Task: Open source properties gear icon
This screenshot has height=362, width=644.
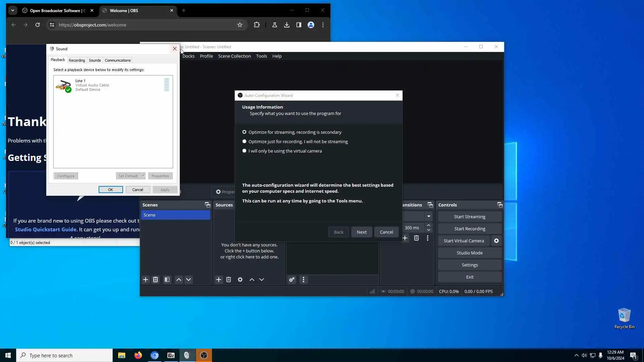Action: pyautogui.click(x=240, y=280)
